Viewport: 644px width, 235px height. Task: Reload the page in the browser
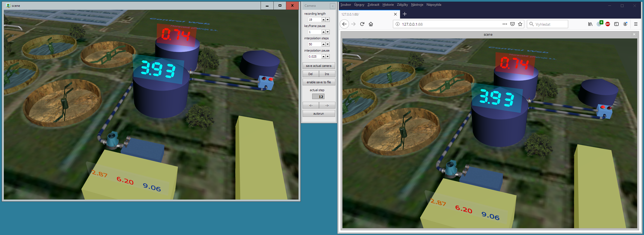362,24
